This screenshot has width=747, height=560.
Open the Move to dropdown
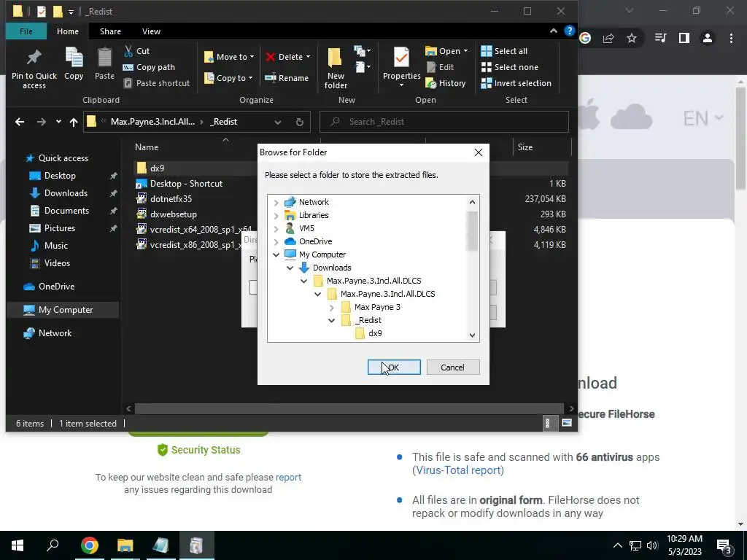pyautogui.click(x=228, y=57)
